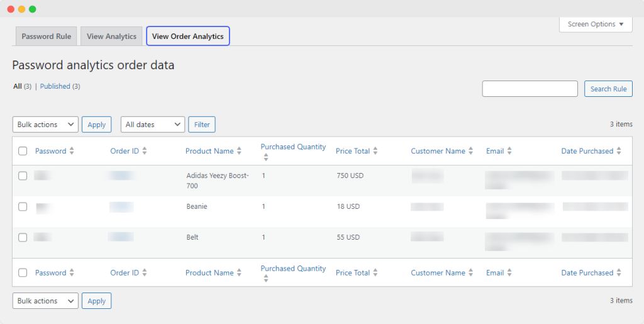644x324 pixels.
Task: Click the search rule text field
Action: [530, 89]
